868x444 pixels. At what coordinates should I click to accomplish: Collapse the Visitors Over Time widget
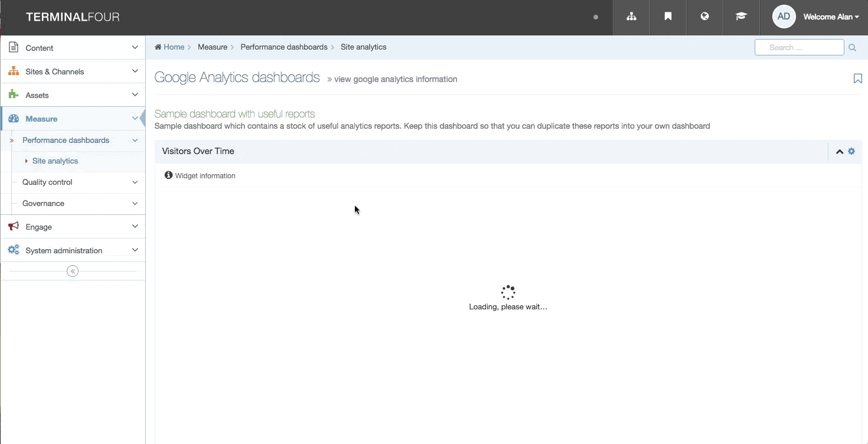839,152
